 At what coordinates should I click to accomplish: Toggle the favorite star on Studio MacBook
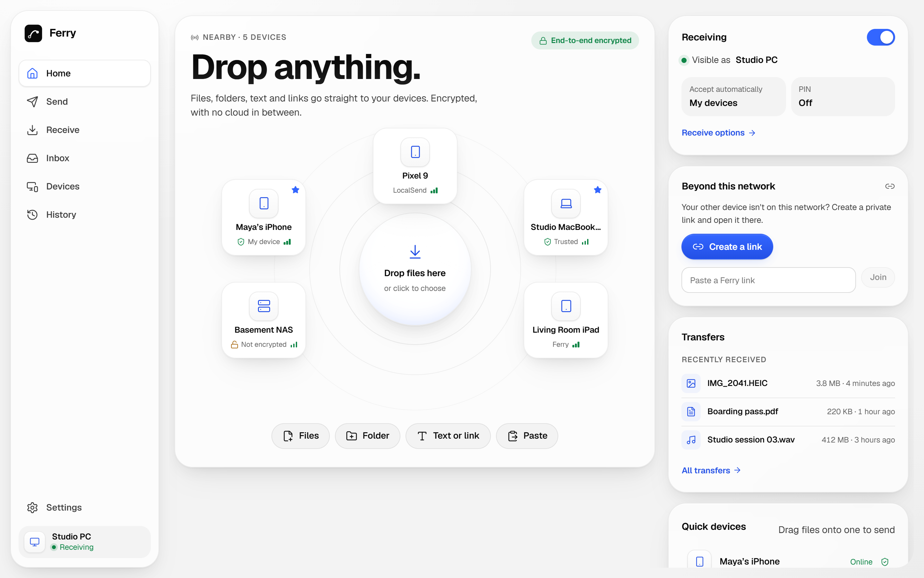[x=597, y=189]
